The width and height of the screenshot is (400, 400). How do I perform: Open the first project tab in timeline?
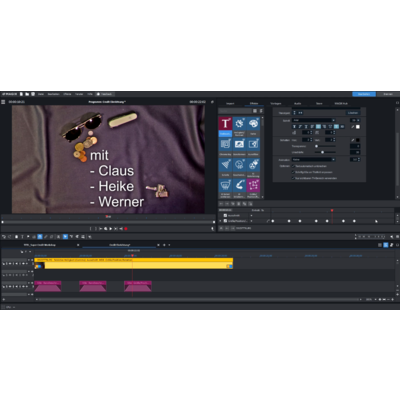tap(40, 245)
